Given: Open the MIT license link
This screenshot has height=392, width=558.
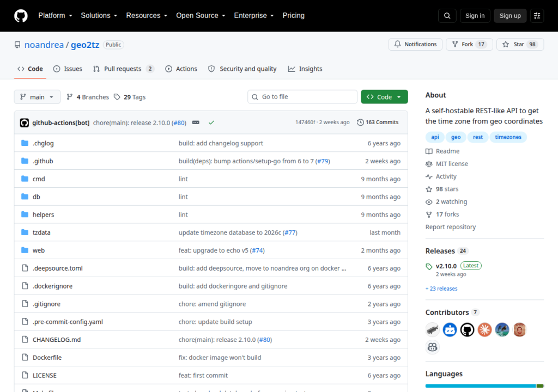Looking at the screenshot, I should point(447,164).
